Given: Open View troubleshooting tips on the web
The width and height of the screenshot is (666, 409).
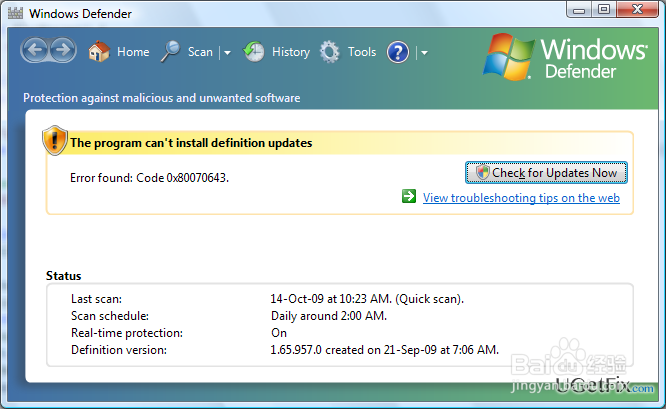Looking at the screenshot, I should coord(521,198).
